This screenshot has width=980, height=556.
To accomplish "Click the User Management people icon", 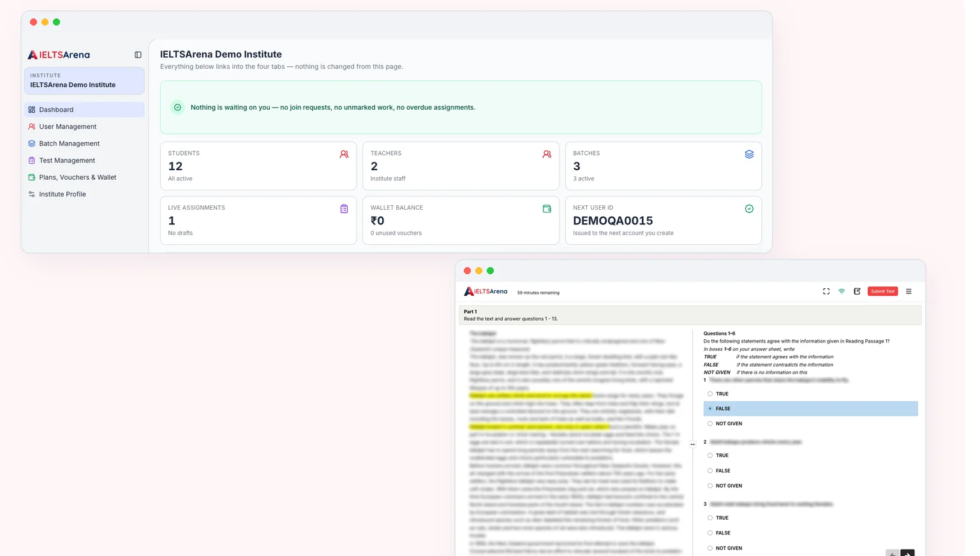I will coord(32,127).
